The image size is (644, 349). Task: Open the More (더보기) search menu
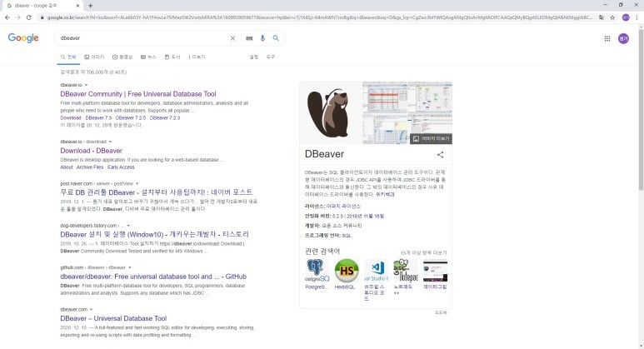click(x=197, y=57)
